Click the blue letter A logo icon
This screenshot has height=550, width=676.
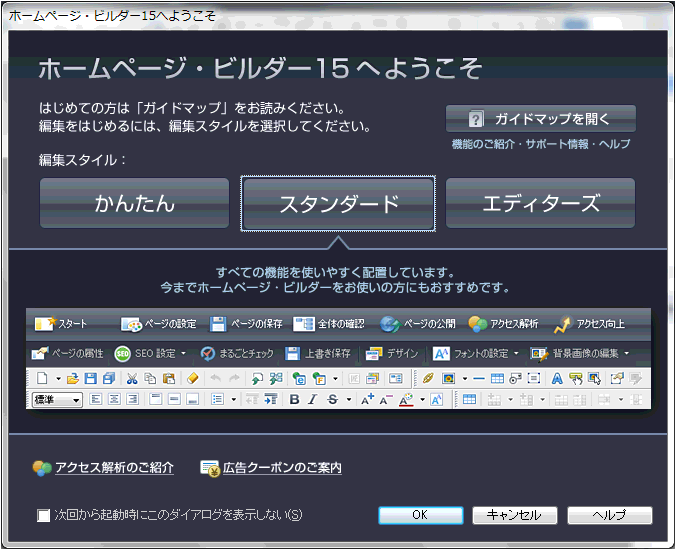click(x=557, y=378)
